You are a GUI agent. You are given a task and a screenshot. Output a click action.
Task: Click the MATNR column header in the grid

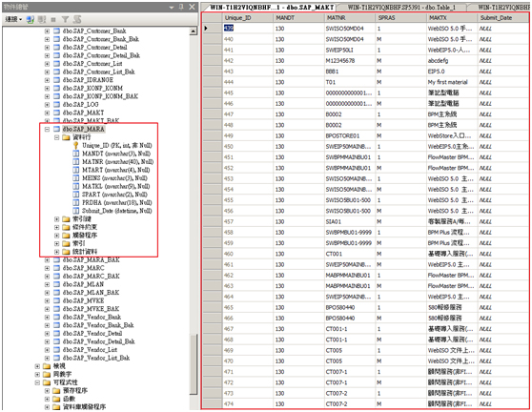click(x=350, y=18)
